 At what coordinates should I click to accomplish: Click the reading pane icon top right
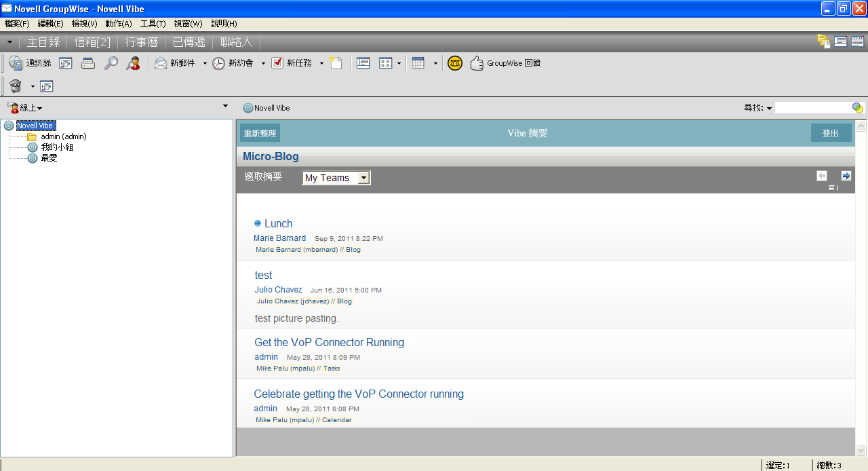pyautogui.click(x=841, y=41)
